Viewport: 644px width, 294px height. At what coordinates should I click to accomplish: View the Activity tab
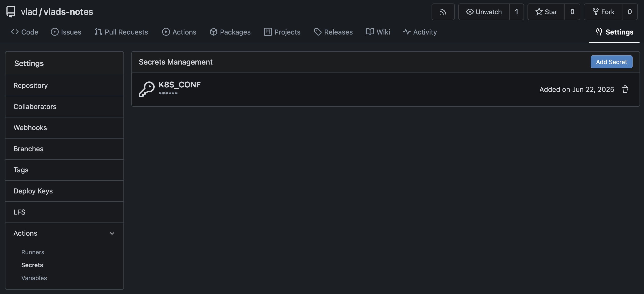point(420,32)
